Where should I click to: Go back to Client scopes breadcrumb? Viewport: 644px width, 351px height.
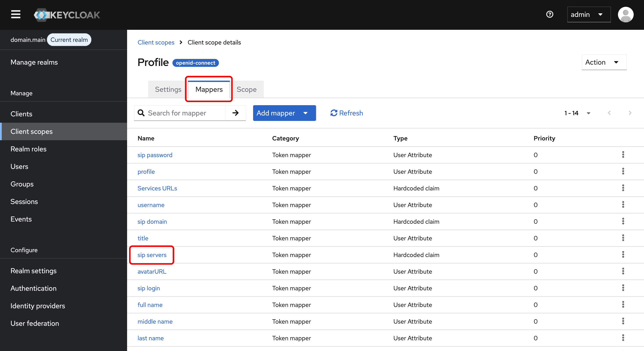156,42
